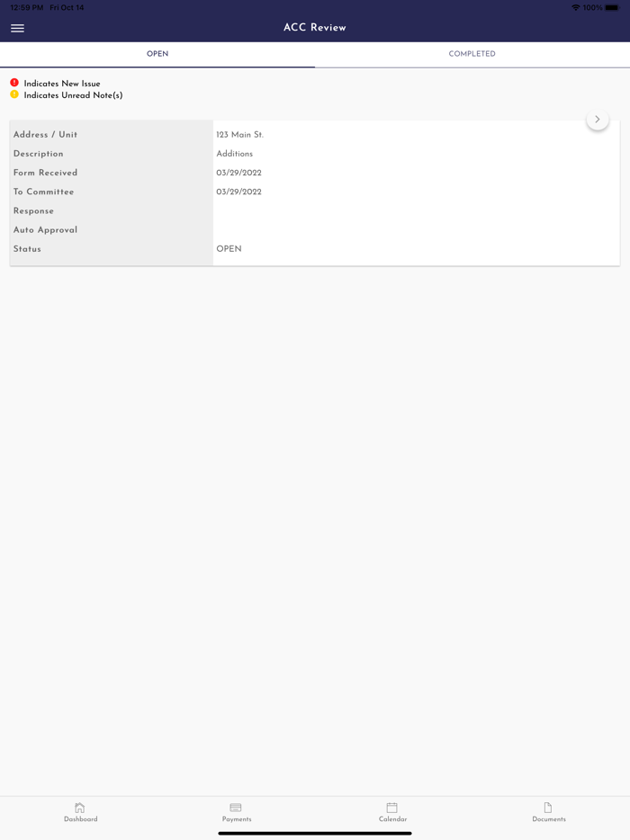The image size is (630, 840).
Task: Select the 123 Main St. address value
Action: point(239,135)
